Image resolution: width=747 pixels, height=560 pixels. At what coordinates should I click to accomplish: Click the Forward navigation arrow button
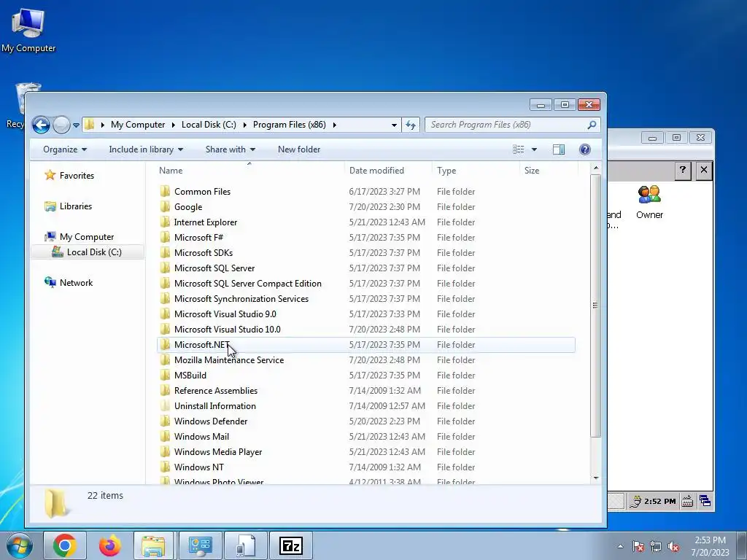tap(61, 125)
